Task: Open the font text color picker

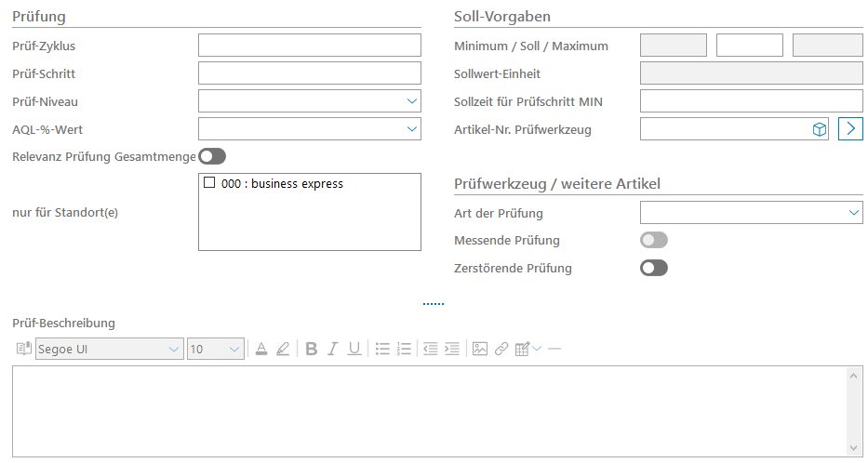Action: [x=261, y=349]
